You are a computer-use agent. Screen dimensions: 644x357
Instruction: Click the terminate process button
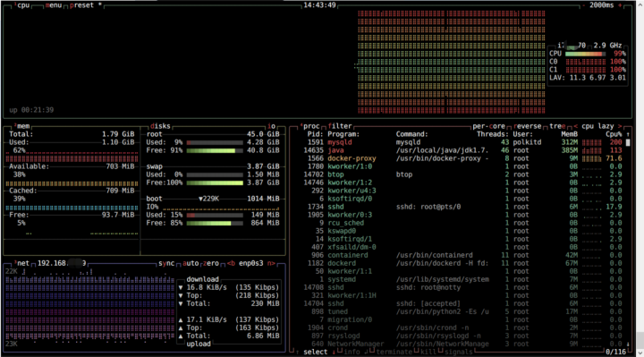tap(394, 352)
